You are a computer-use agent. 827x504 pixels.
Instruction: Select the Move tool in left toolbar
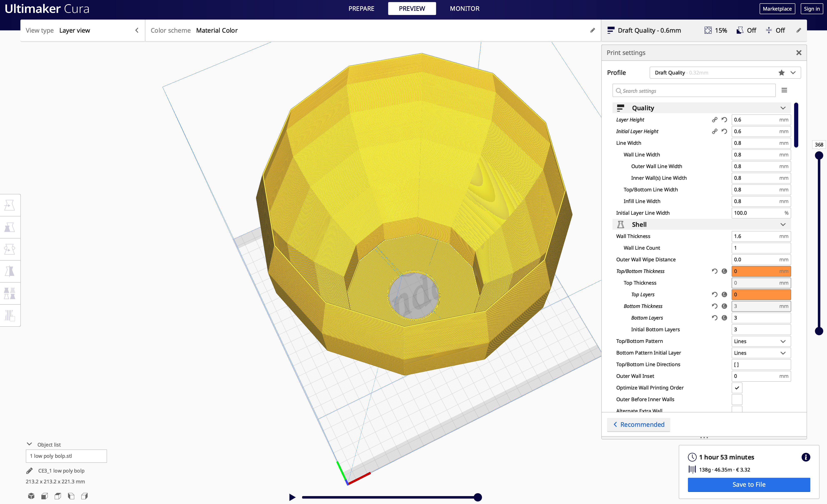pyautogui.click(x=9, y=205)
